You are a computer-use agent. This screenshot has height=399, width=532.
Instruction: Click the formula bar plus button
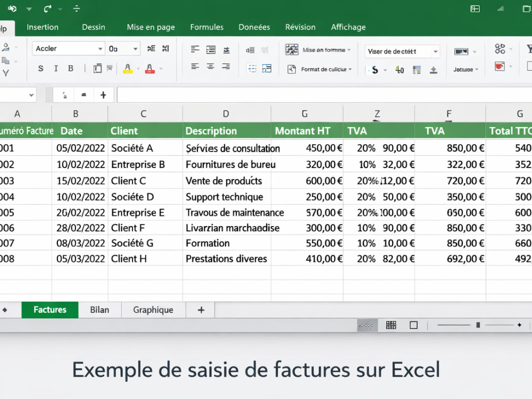(103, 95)
